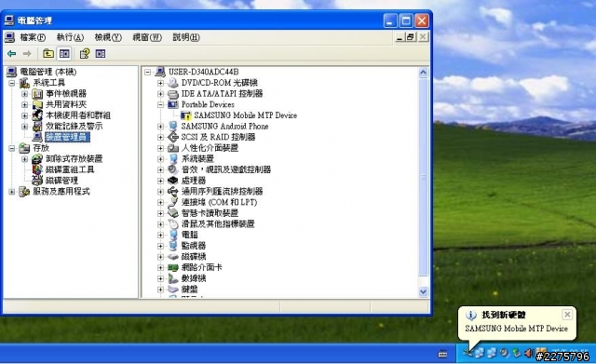
Task: Click the 網路介面卡 network adapter icon
Action: 173,268
